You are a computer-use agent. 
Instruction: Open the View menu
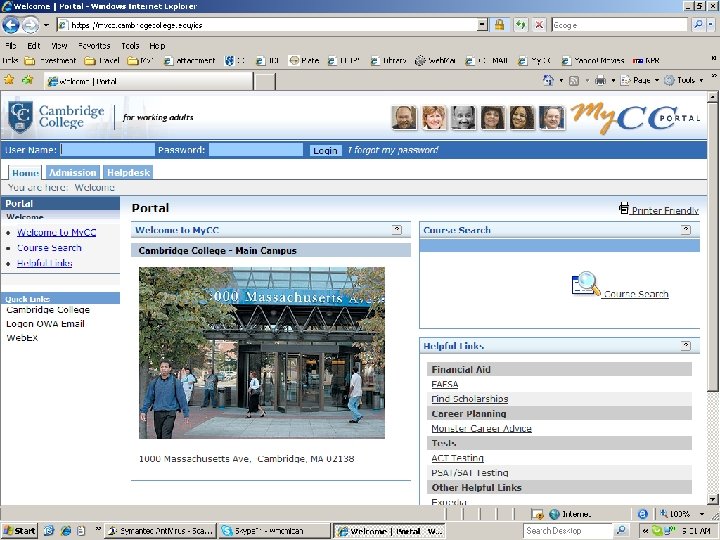point(59,46)
